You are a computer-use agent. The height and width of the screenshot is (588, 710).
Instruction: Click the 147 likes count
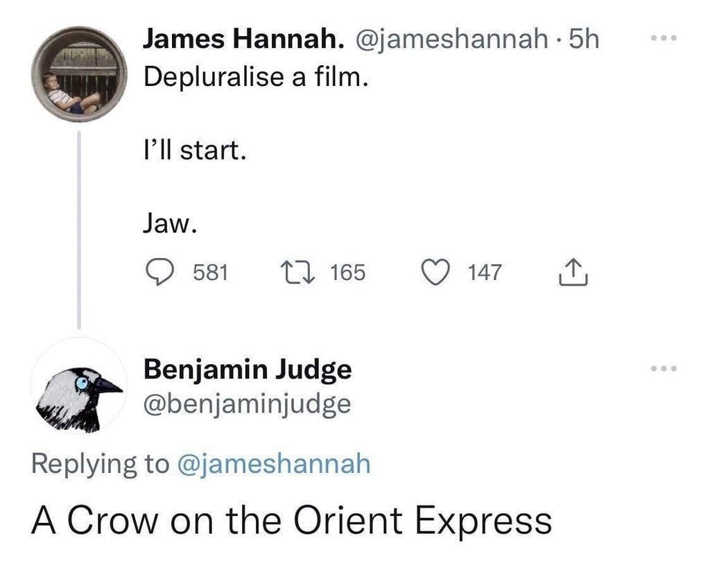(x=485, y=273)
